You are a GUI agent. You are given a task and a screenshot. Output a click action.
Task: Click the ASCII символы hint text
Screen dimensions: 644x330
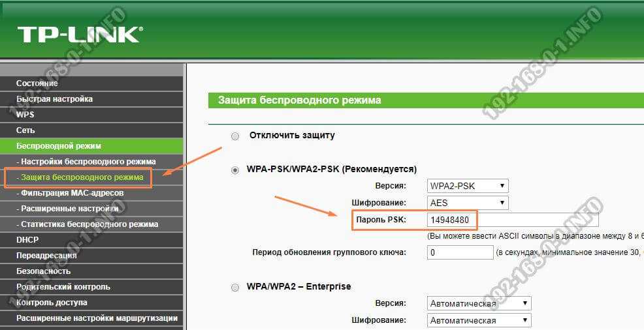tap(536, 236)
